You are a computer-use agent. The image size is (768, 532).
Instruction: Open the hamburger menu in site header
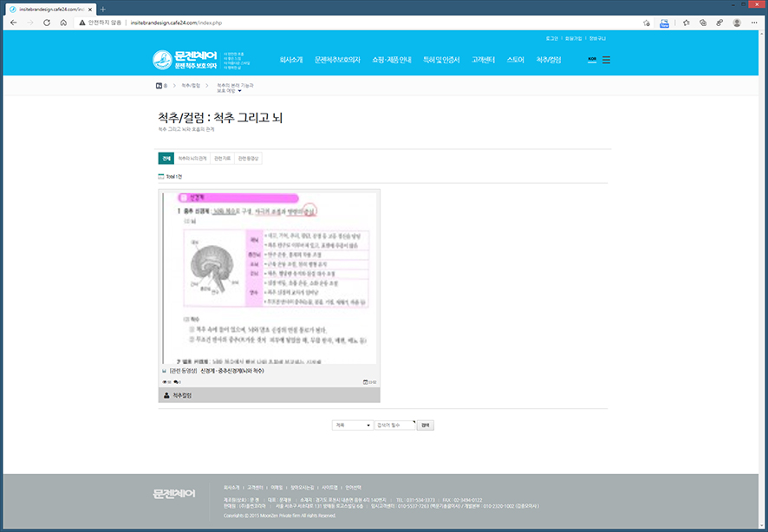point(606,60)
